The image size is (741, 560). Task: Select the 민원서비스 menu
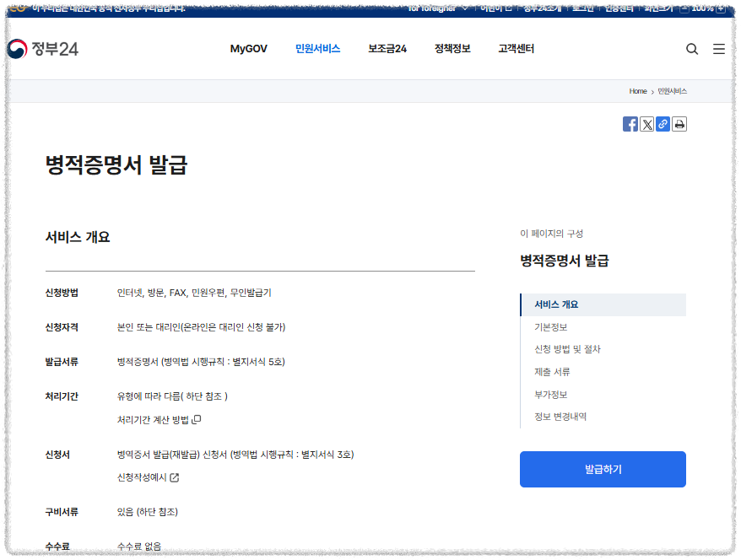[x=318, y=49]
